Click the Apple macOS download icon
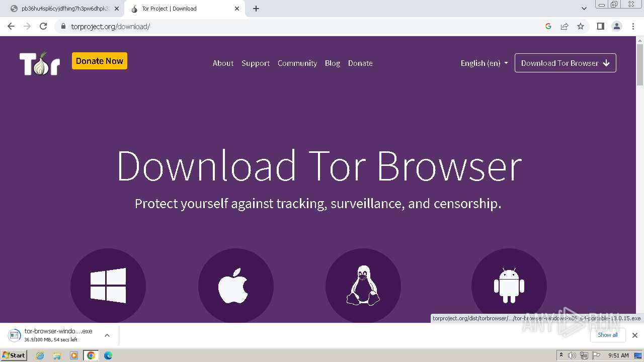This screenshot has width=644, height=362. (236, 286)
